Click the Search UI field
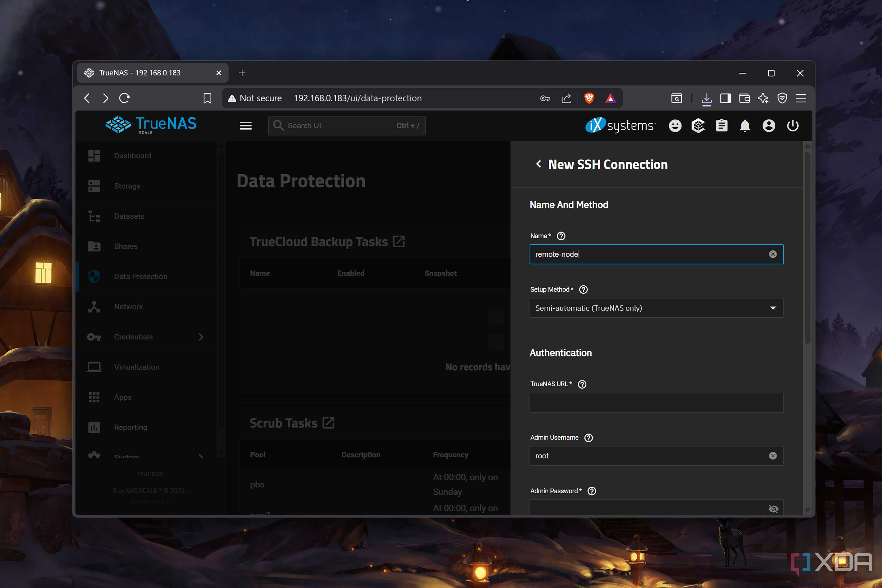 point(347,126)
